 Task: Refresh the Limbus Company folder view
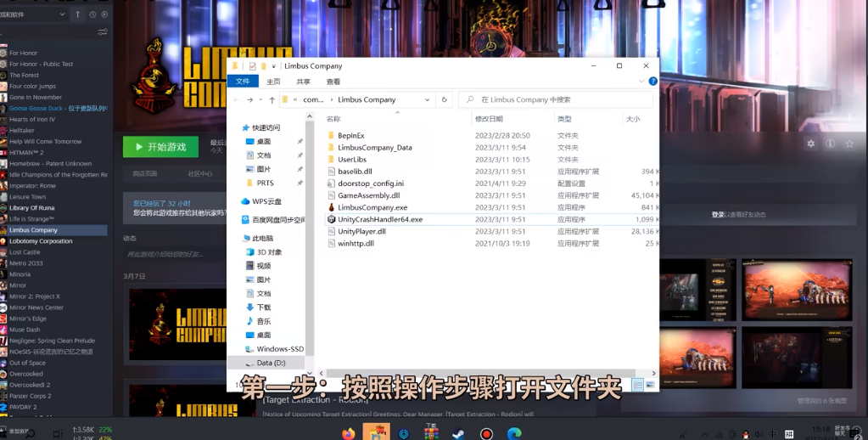pyautogui.click(x=444, y=99)
